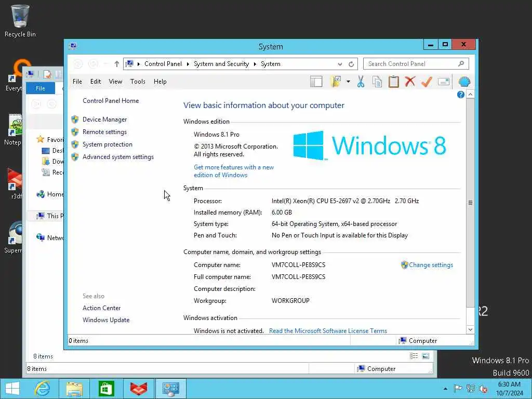Click the Copy icon in toolbar

pos(377,82)
